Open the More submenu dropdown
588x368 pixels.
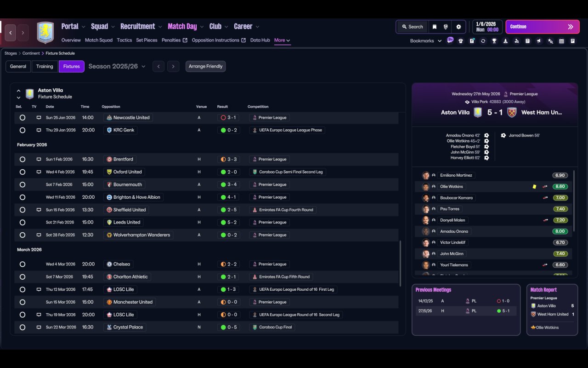click(x=282, y=40)
